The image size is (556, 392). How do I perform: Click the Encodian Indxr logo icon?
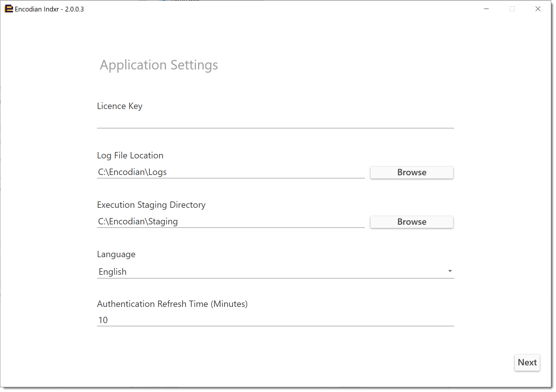coord(9,9)
